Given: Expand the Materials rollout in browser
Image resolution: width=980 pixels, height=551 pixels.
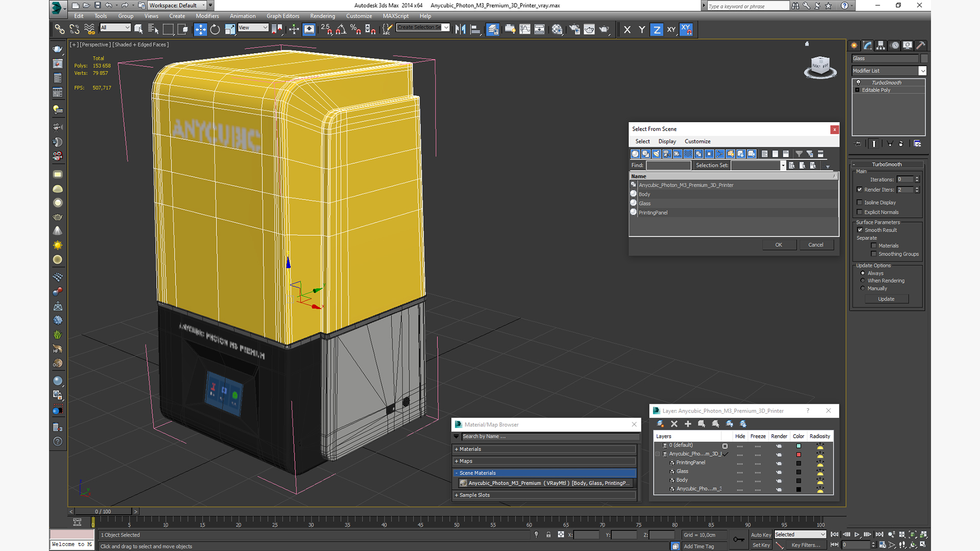Looking at the screenshot, I should pos(544,449).
